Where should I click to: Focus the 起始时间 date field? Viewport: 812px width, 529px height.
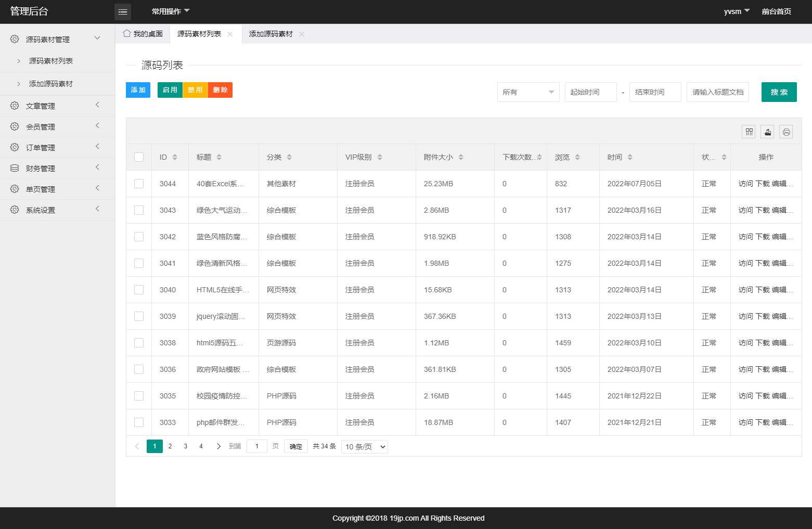click(591, 92)
